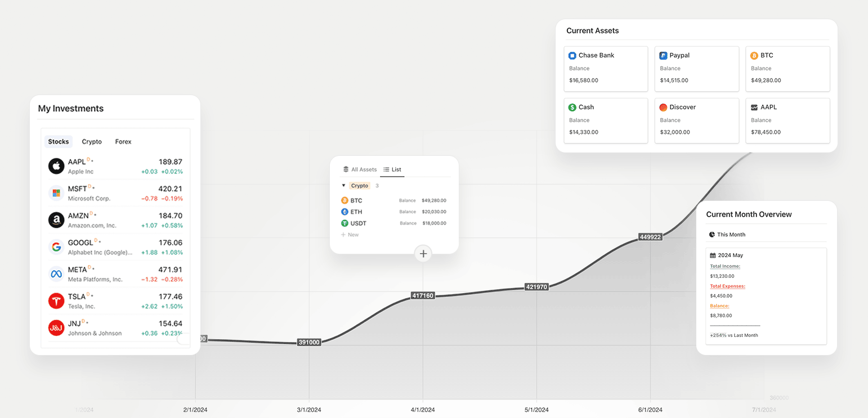This screenshot has width=868, height=418.
Task: Select the Tesla icon in the investments list
Action: (56, 301)
